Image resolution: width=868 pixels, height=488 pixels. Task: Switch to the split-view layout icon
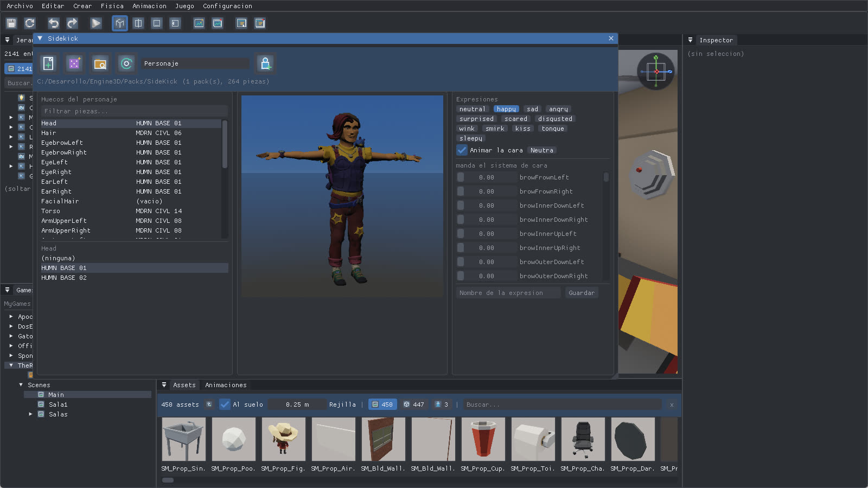(138, 23)
